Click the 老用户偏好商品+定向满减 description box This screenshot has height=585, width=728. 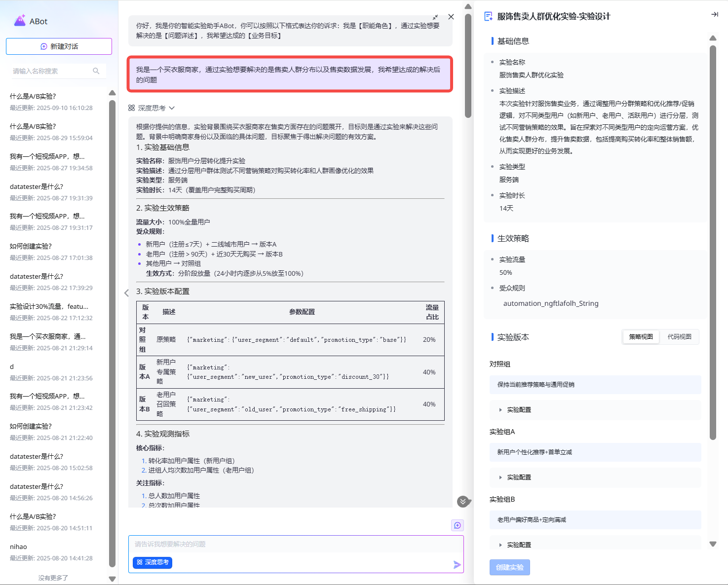(x=595, y=520)
